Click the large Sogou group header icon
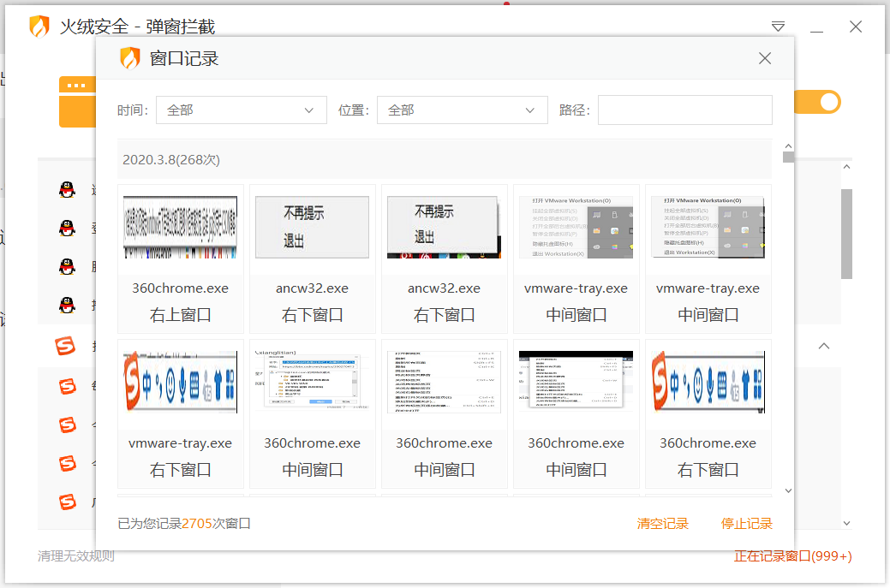 (65, 345)
